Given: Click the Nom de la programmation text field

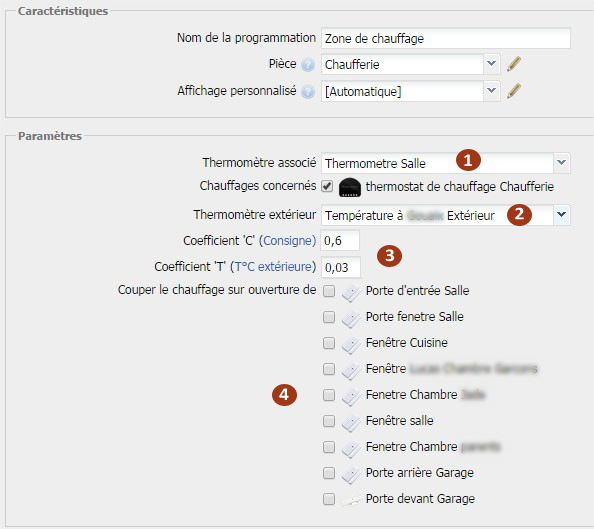Looking at the screenshot, I should (446, 38).
